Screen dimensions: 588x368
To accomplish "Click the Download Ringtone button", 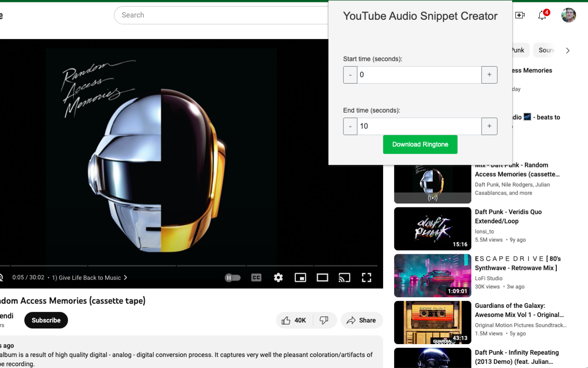I will 420,144.
